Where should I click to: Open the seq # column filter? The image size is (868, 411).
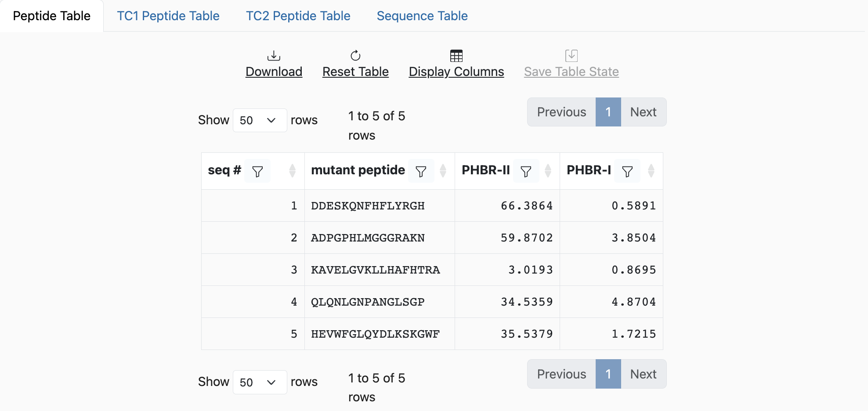point(258,171)
